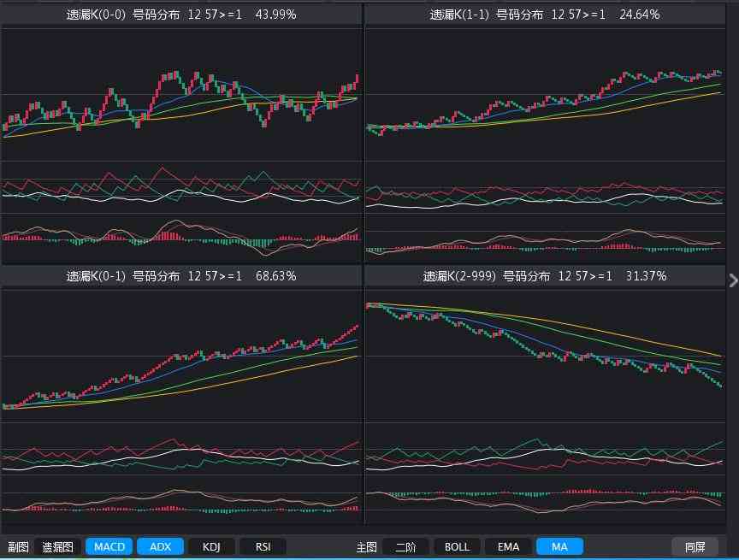This screenshot has height=560, width=739.
Task: Click the 31.37% percentage value
Action: click(x=646, y=276)
